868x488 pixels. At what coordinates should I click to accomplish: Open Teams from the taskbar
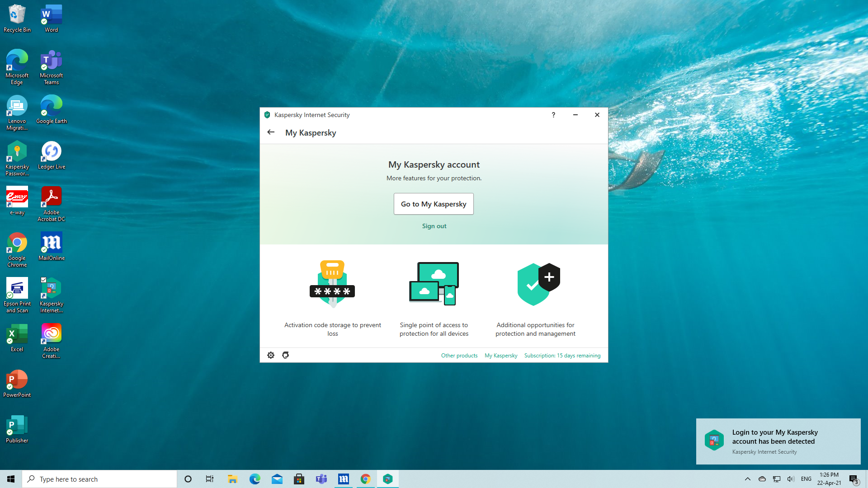[321, 479]
